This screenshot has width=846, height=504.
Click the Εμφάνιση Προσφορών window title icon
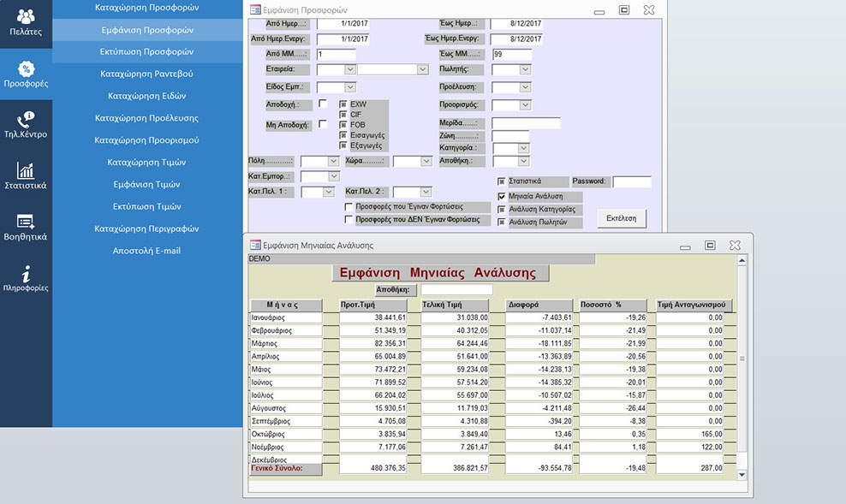pos(254,10)
